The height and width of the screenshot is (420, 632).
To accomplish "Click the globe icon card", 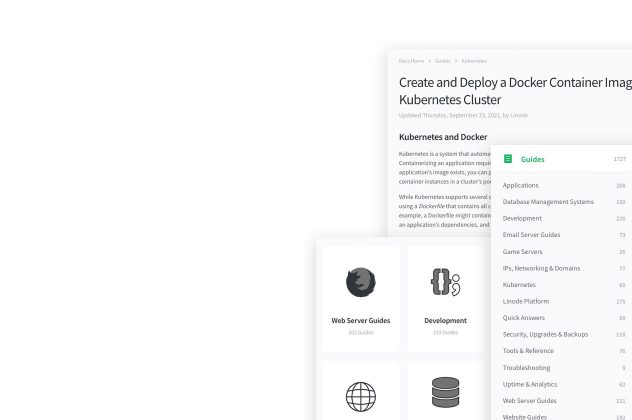I will [x=361, y=396].
